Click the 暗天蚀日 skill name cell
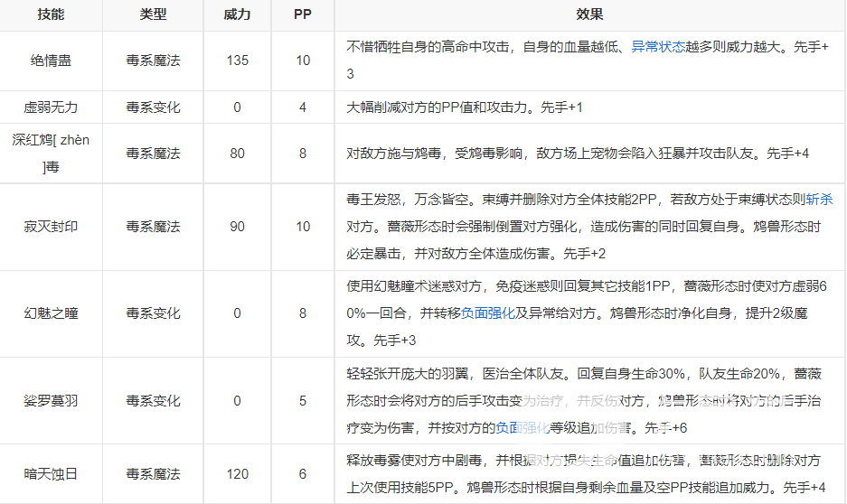This screenshot has width=847, height=504. 51,473
